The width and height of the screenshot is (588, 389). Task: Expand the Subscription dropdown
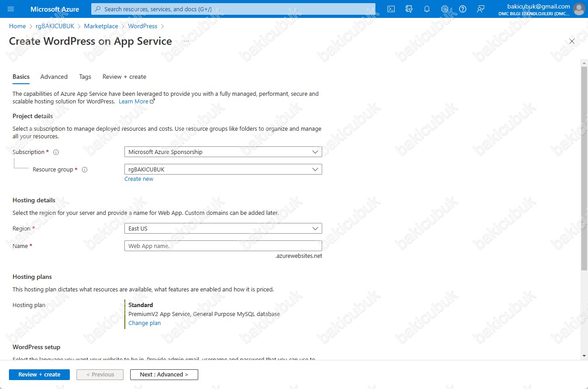coord(223,152)
